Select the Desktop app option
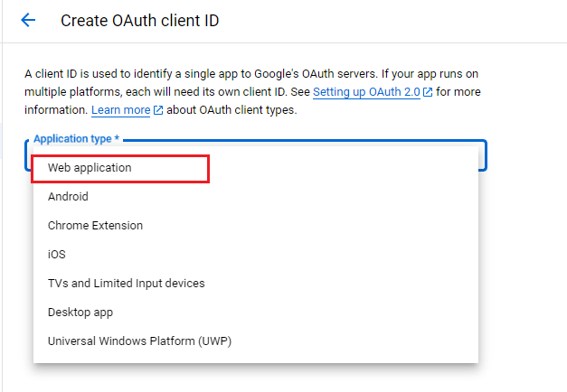The height and width of the screenshot is (392, 567). coord(256,313)
